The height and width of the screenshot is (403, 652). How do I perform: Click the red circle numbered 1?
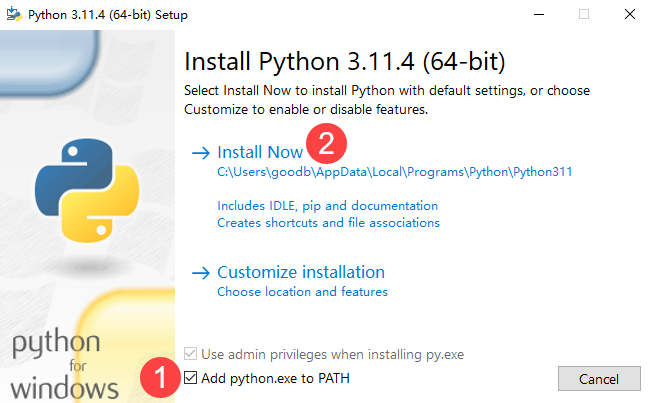[160, 377]
